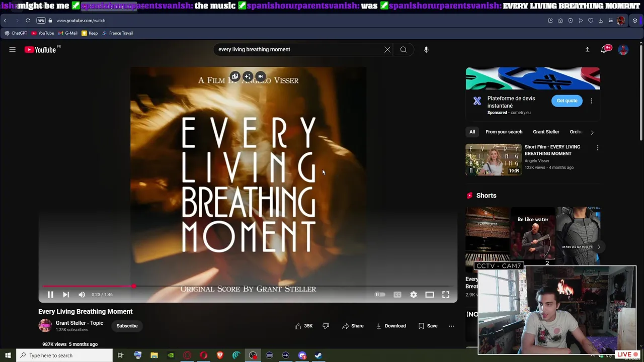Click the clone/pop-out icon above the video
This screenshot has height=362, width=644.
pos(235,76)
